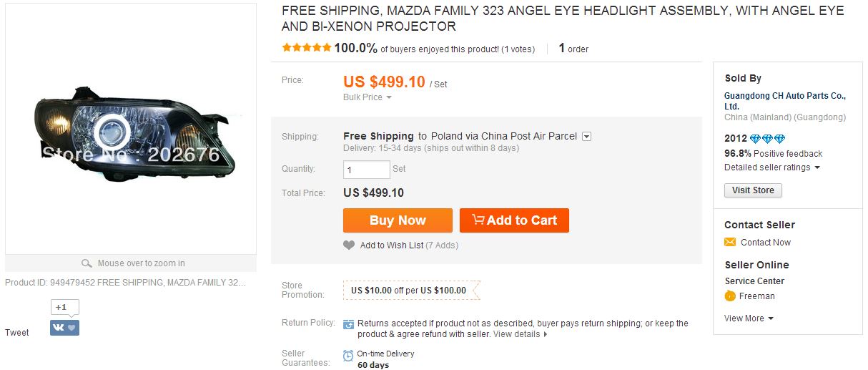The height and width of the screenshot is (370, 868).
Task: Click the on-time delivery clock icon
Action: pyautogui.click(x=348, y=356)
